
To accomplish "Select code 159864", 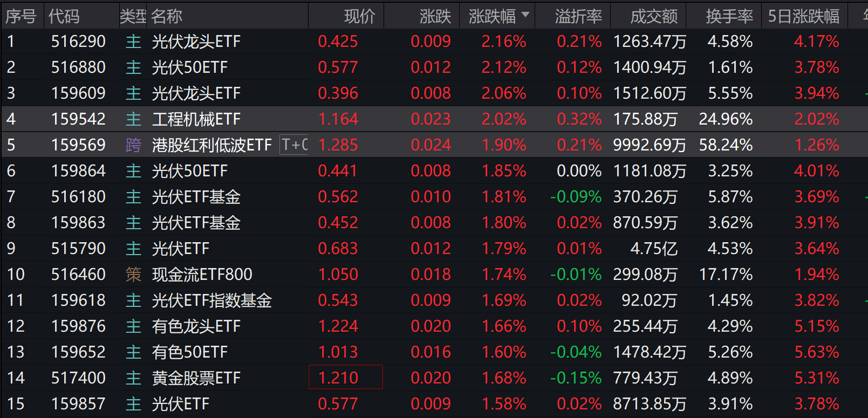I will tap(78, 171).
